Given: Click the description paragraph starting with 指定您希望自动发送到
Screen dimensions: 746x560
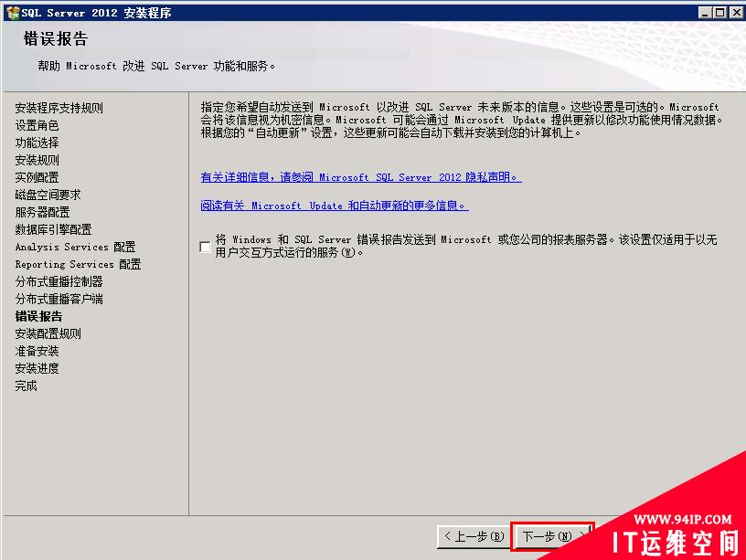Looking at the screenshot, I should tap(462, 120).
